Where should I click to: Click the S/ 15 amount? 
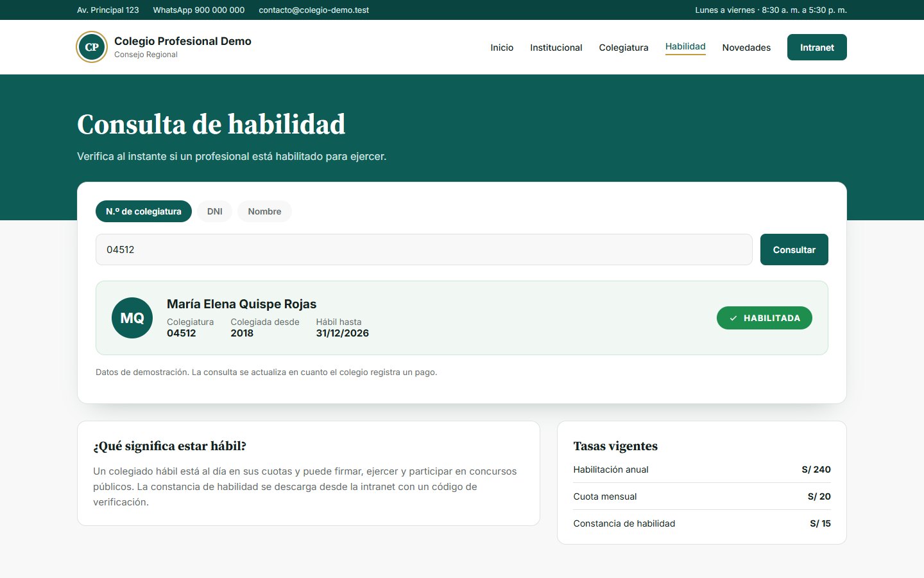point(820,523)
